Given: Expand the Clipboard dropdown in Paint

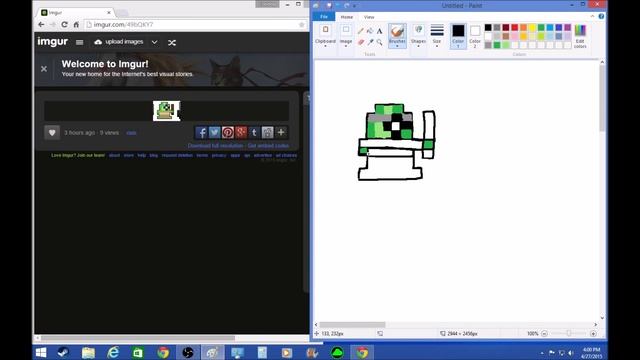Looking at the screenshot, I should tap(325, 46).
